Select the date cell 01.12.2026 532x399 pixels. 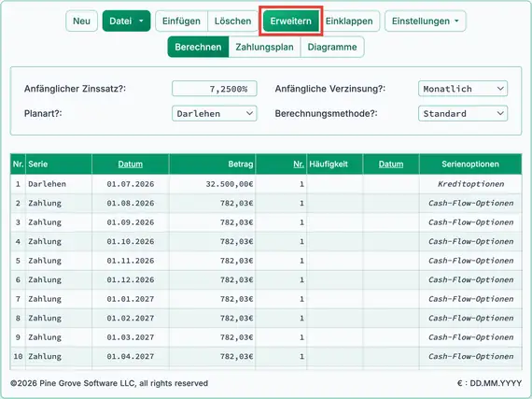(x=131, y=279)
